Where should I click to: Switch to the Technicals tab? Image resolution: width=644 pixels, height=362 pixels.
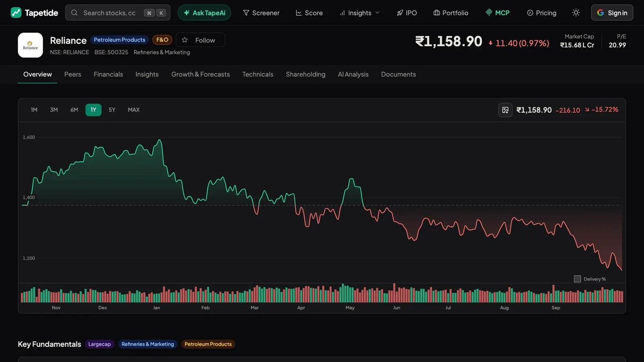tap(258, 74)
